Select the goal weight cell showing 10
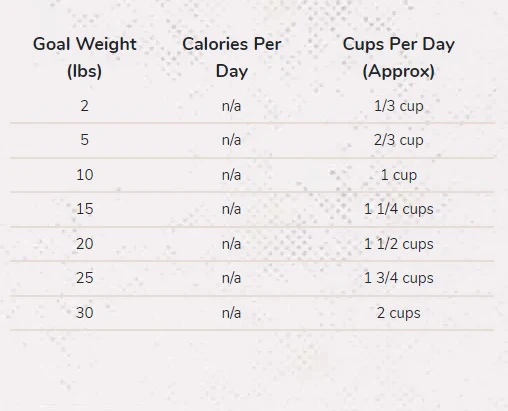Image resolution: width=508 pixels, height=411 pixels. click(x=85, y=175)
